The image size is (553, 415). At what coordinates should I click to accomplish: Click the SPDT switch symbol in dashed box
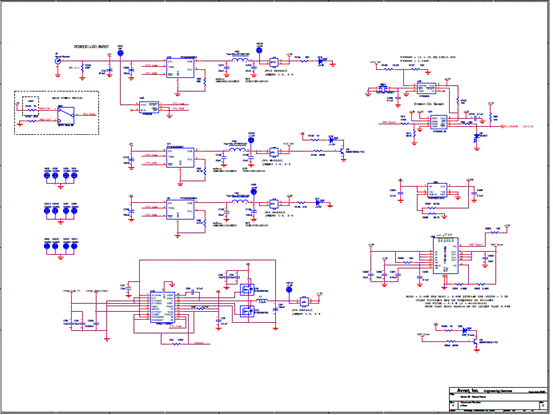pos(66,116)
